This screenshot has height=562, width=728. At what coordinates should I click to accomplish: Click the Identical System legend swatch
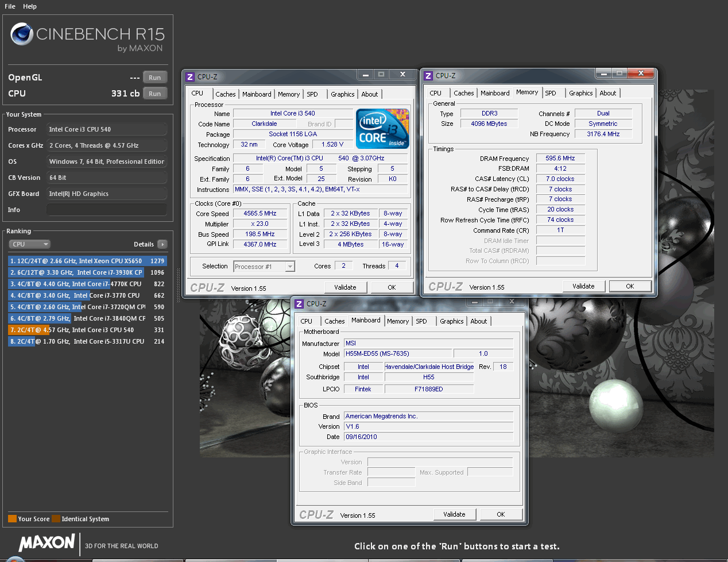[56, 519]
